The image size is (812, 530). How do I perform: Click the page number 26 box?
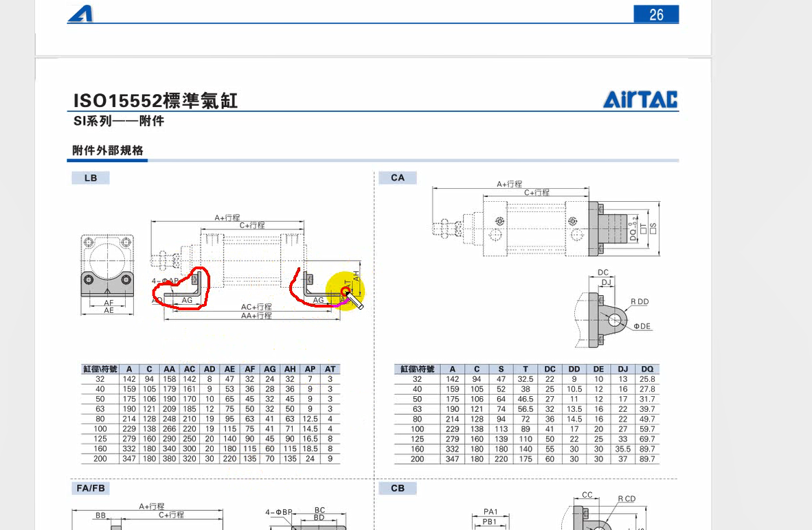[656, 14]
